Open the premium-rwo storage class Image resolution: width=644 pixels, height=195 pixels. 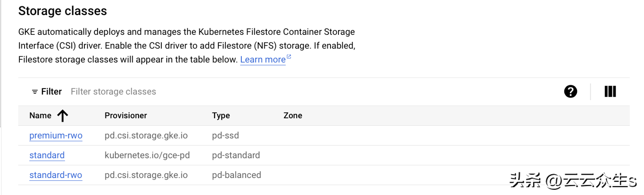(x=56, y=136)
